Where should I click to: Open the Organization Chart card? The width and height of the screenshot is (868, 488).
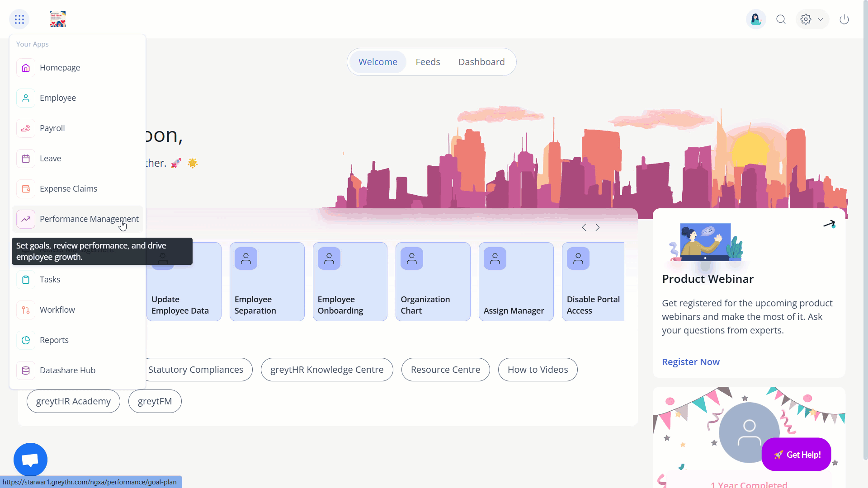coord(433,282)
